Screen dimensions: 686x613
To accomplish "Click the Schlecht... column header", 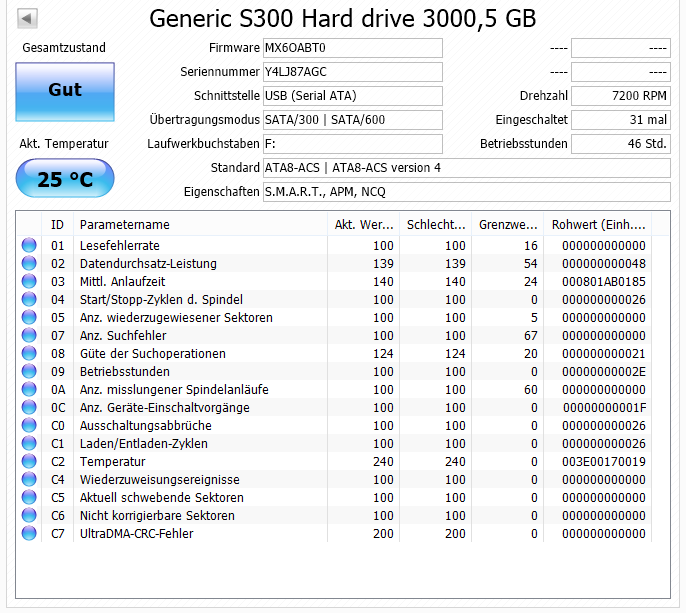I will coord(436,224).
